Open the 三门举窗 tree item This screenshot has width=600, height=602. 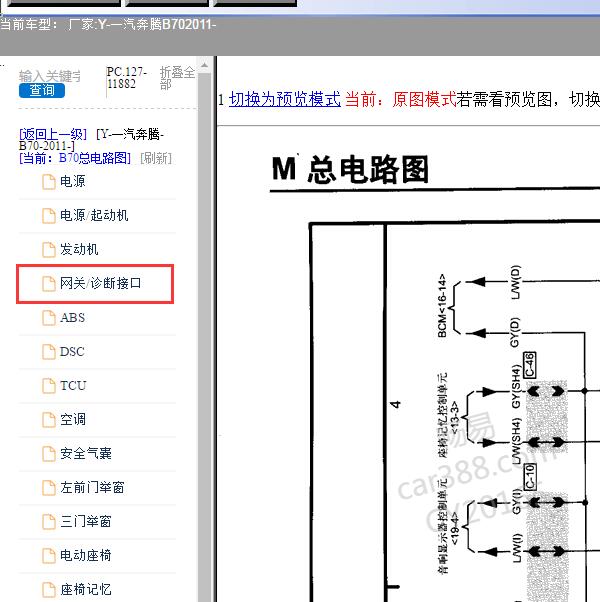(x=86, y=521)
